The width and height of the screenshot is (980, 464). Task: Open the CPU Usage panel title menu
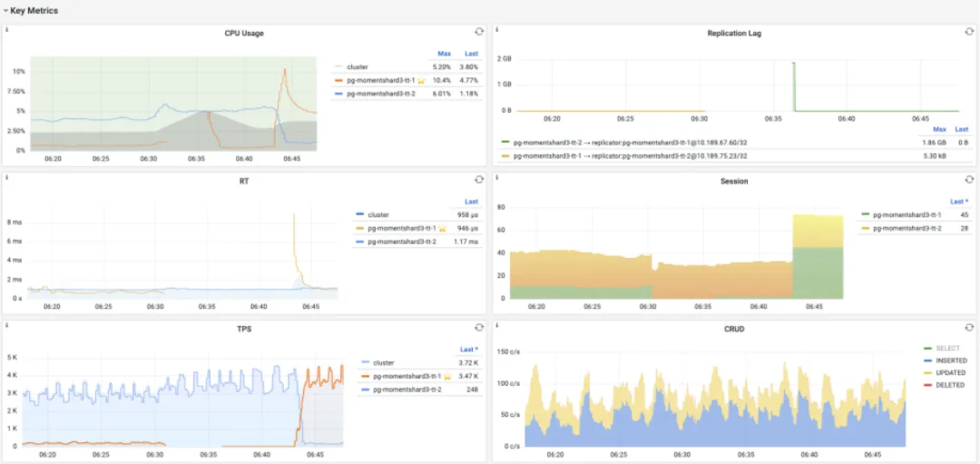click(244, 33)
